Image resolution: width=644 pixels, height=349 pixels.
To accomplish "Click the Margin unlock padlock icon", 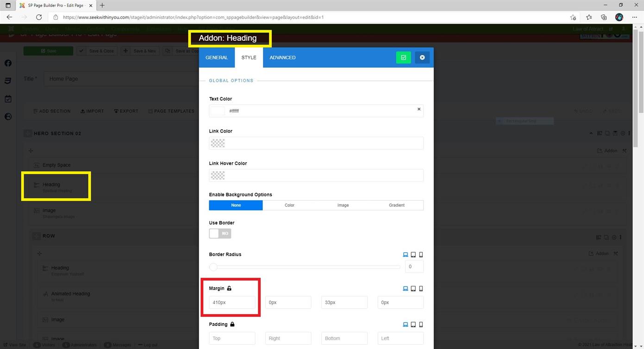I will coord(229,288).
